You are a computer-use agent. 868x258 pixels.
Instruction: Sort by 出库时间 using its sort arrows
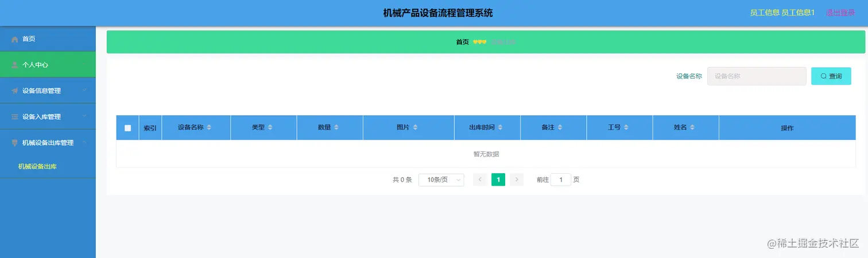coord(501,127)
